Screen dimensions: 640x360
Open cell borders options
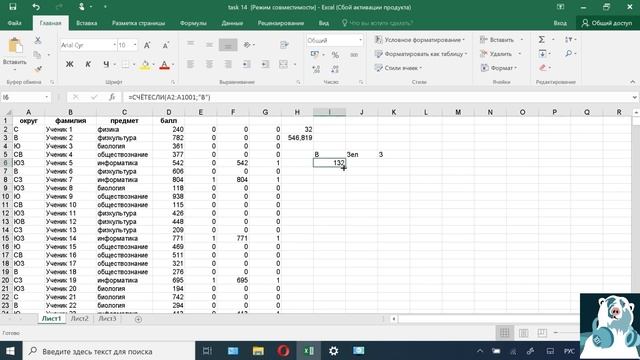coord(125,64)
